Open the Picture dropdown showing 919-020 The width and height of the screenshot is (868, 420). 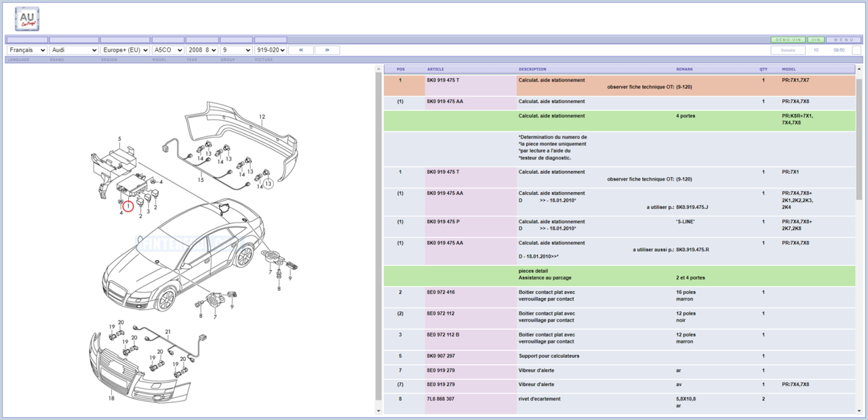coord(270,50)
